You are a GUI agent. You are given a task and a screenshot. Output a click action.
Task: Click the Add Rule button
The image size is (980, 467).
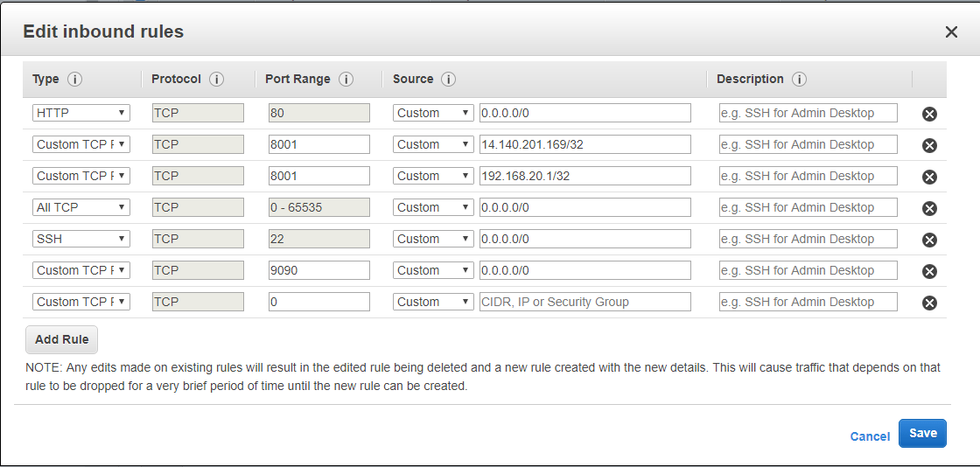[x=61, y=339]
